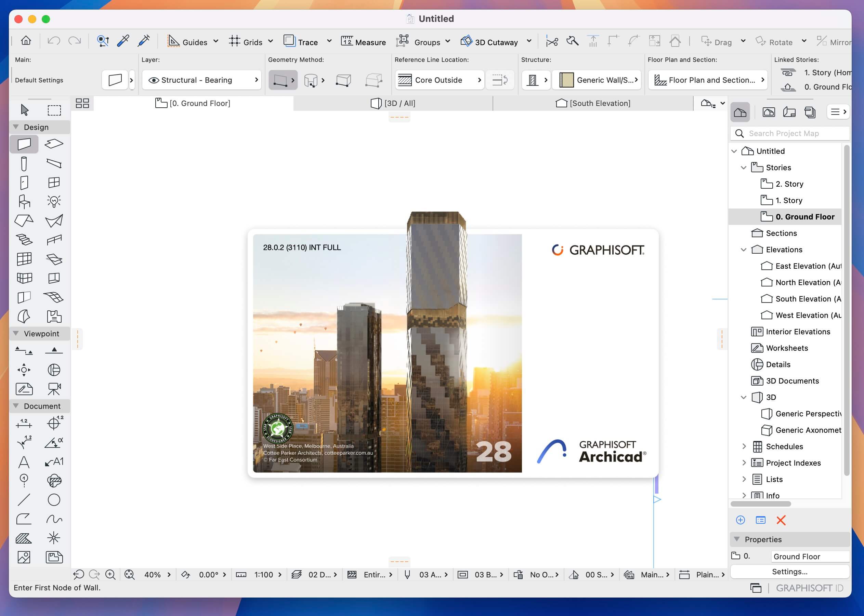Switch to the South Elevation tab
Image resolution: width=864 pixels, height=616 pixels.
[x=593, y=103]
